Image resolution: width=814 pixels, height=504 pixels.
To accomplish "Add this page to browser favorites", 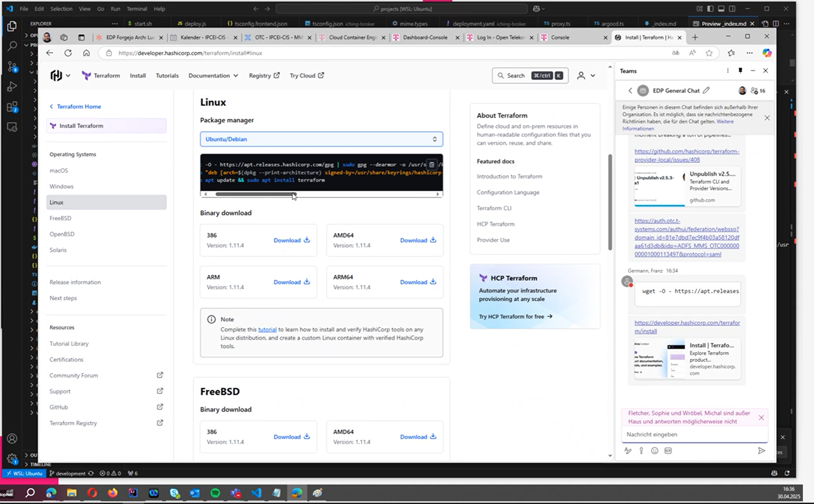I will pyautogui.click(x=709, y=53).
